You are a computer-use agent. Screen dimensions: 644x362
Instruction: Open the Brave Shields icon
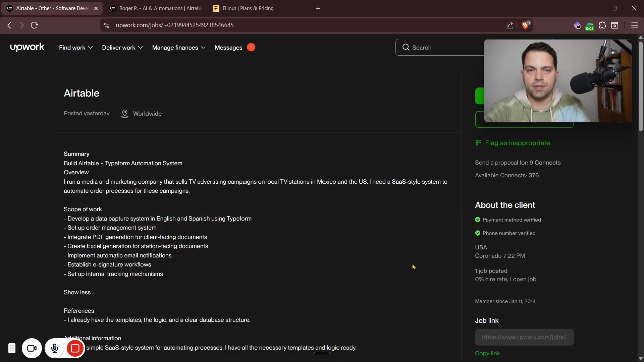tap(526, 25)
